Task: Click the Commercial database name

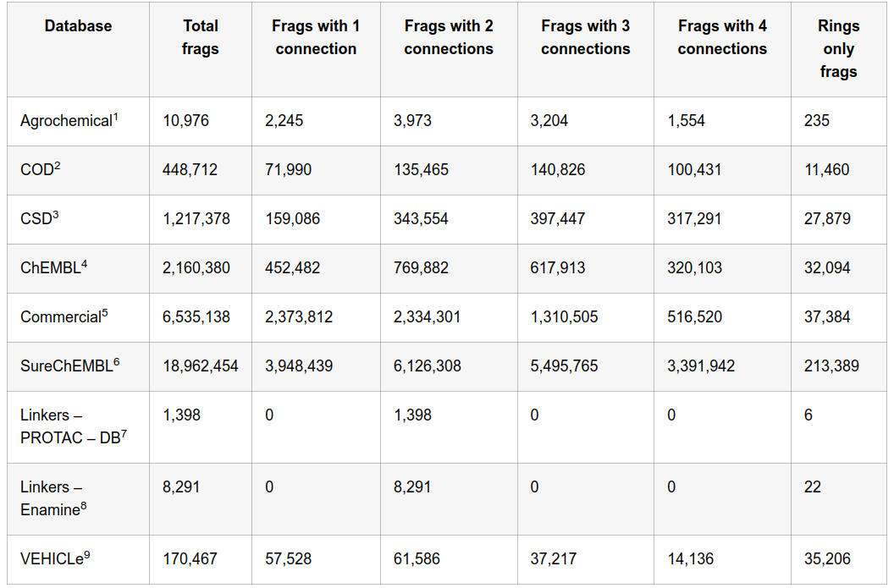Action: point(63,316)
